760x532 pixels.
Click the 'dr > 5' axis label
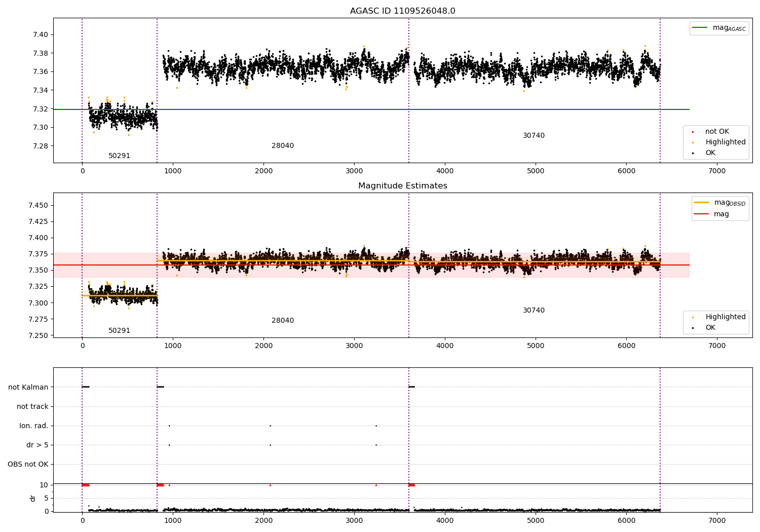[x=37, y=445]
